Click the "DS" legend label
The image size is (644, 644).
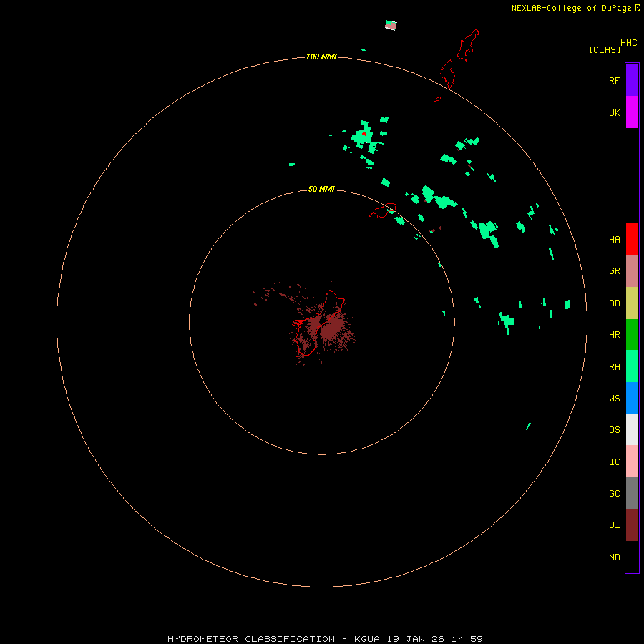(x=614, y=430)
